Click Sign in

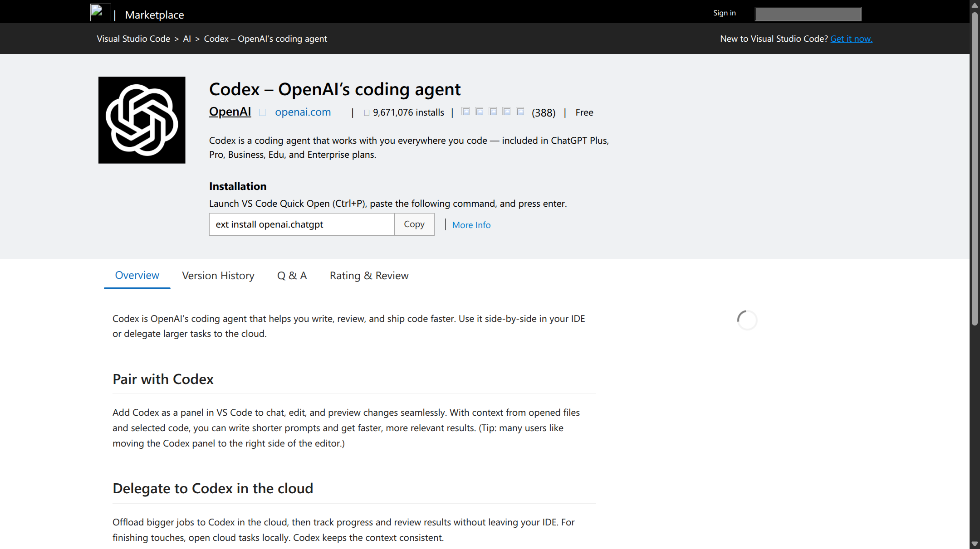click(725, 13)
